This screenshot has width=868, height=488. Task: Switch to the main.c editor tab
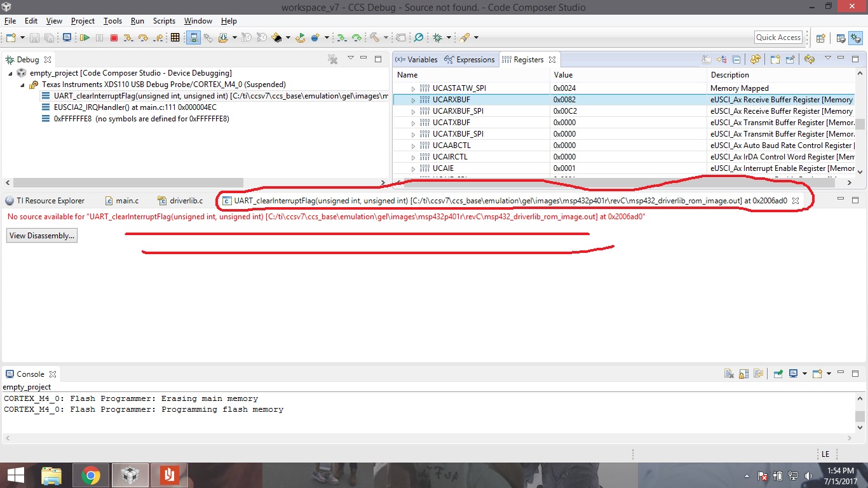121,201
